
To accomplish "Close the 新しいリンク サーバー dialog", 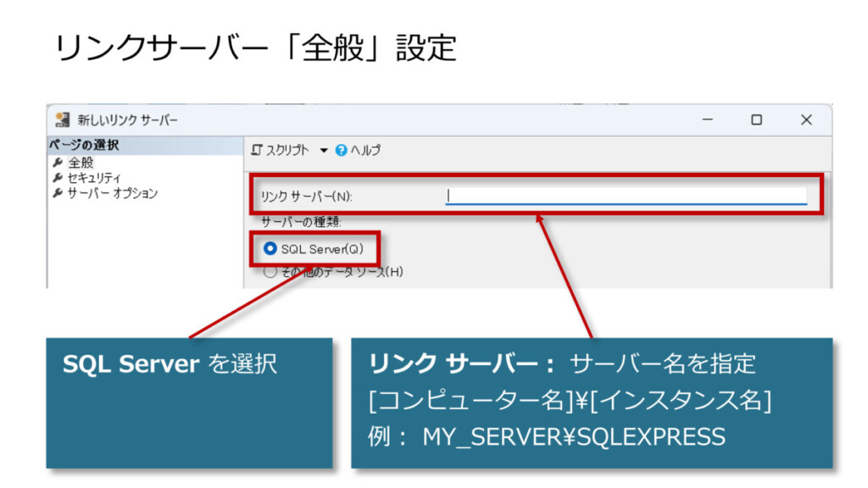I will tap(806, 120).
